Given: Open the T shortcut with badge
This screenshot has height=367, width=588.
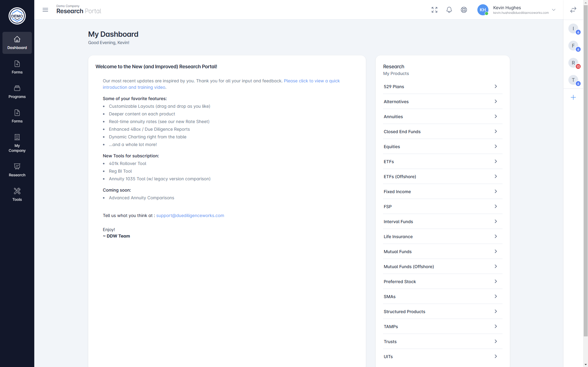Looking at the screenshot, I should tap(573, 80).
